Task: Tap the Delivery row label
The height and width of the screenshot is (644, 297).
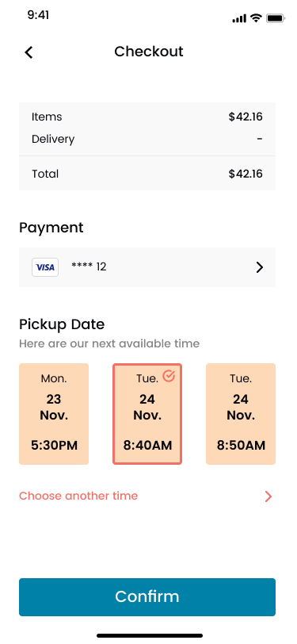Action: click(x=53, y=140)
